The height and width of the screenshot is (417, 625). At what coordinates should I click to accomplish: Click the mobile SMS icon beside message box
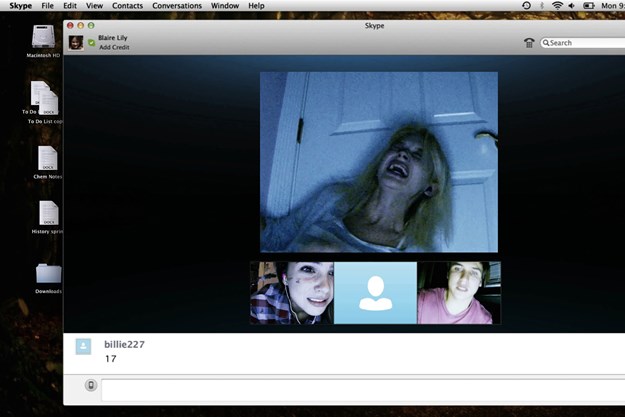[91, 385]
